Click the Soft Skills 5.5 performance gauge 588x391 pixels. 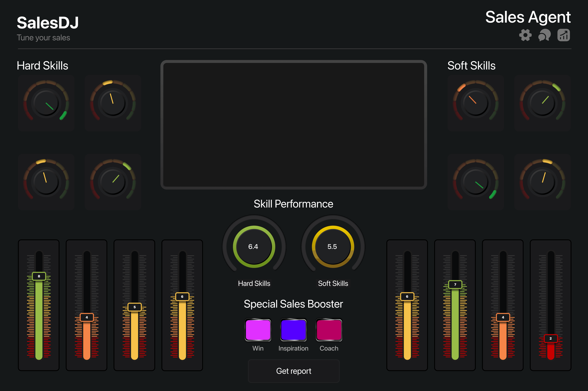click(x=333, y=247)
